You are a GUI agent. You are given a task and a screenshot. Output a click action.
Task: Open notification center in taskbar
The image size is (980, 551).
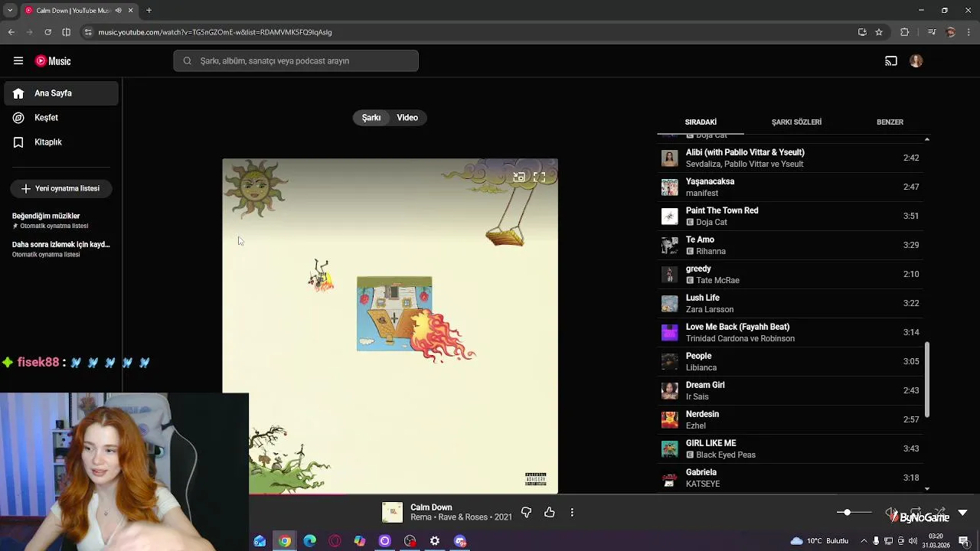click(x=964, y=541)
